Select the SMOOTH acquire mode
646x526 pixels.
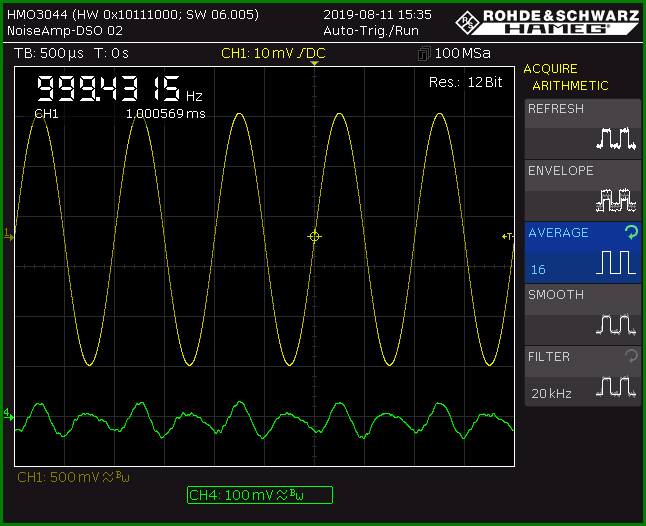pyautogui.click(x=583, y=315)
